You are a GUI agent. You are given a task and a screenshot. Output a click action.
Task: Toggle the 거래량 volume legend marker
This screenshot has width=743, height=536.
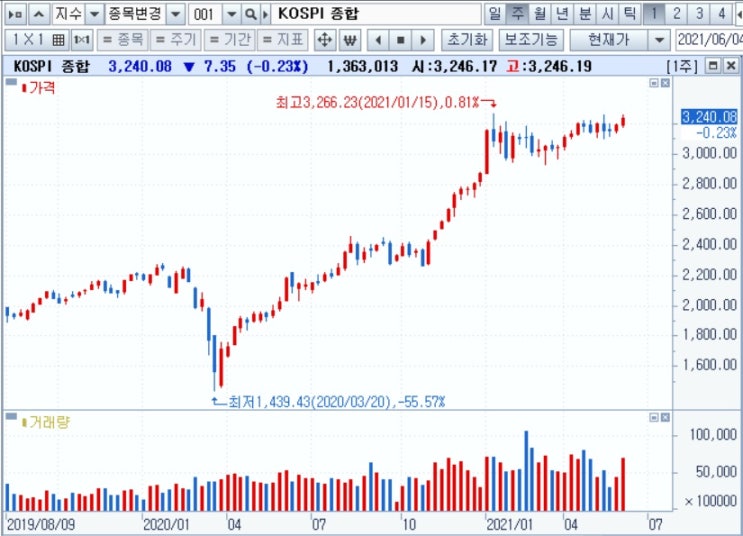24,422
